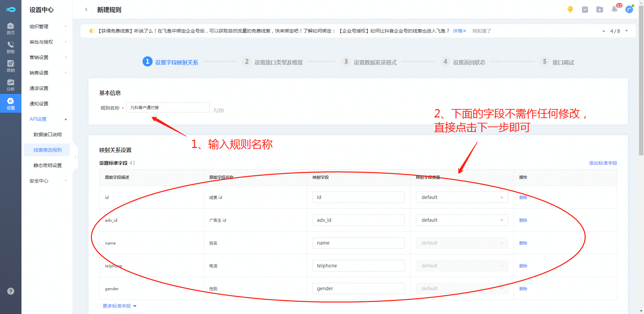Open 数据接口说明 submenu item
The image size is (644, 314).
[47, 135]
